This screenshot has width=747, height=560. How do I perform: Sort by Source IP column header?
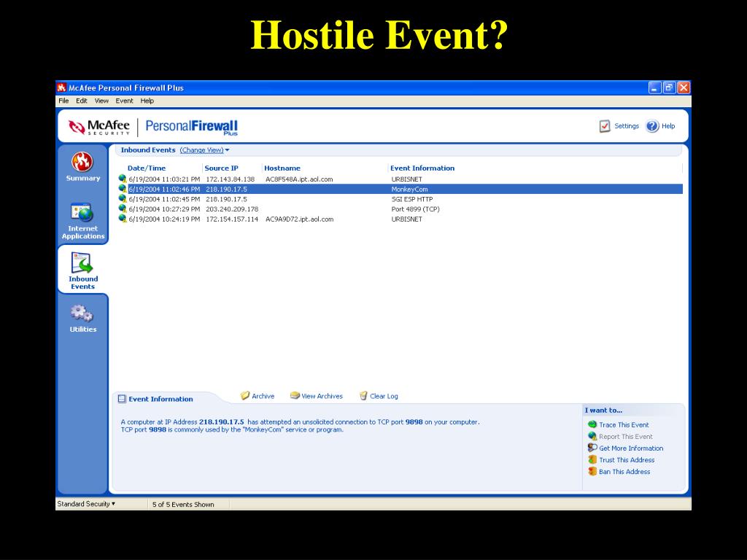221,168
